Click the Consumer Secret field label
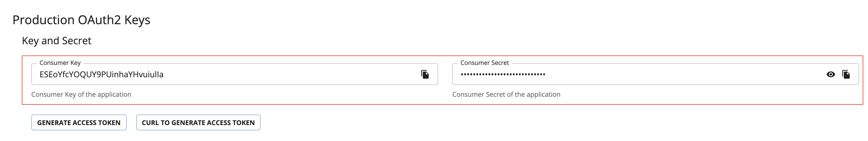Image resolution: width=868 pixels, height=141 pixels. (x=484, y=63)
